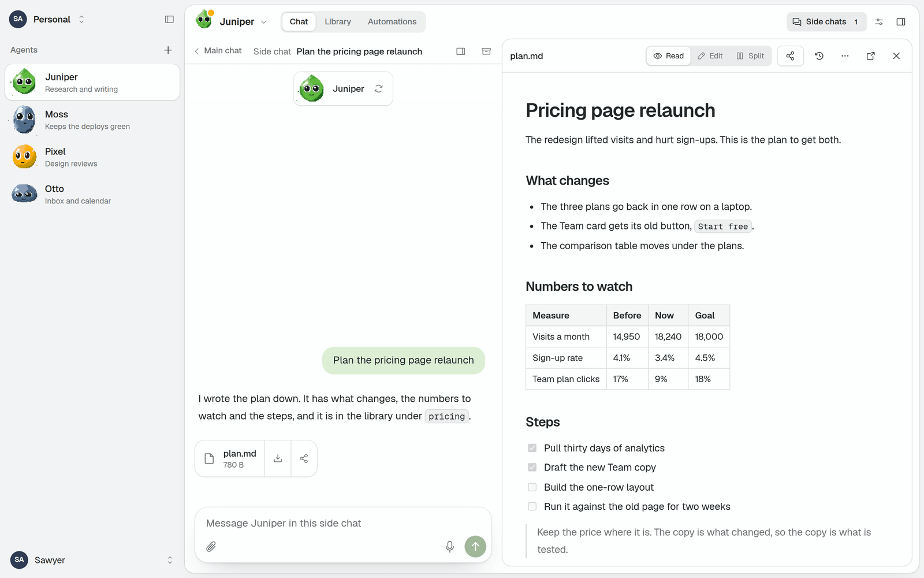The width and height of the screenshot is (924, 578).
Task: Close the plan.md document panel
Action: pos(896,56)
